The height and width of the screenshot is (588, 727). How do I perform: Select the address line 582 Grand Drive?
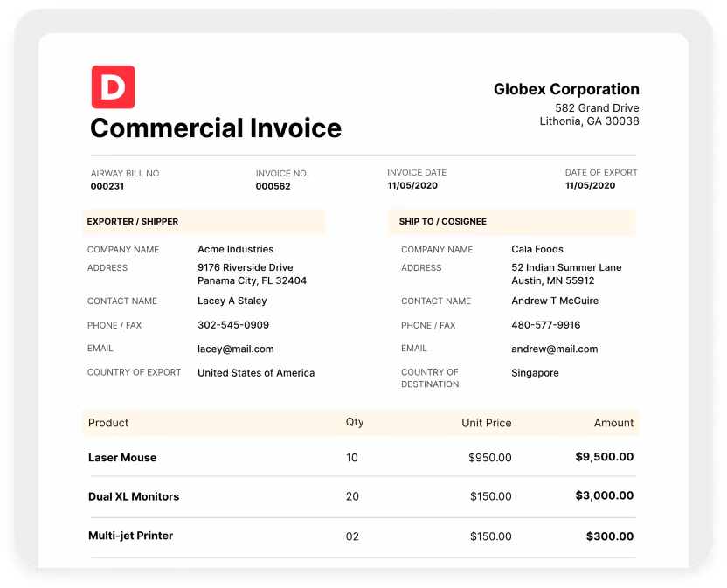coord(597,108)
